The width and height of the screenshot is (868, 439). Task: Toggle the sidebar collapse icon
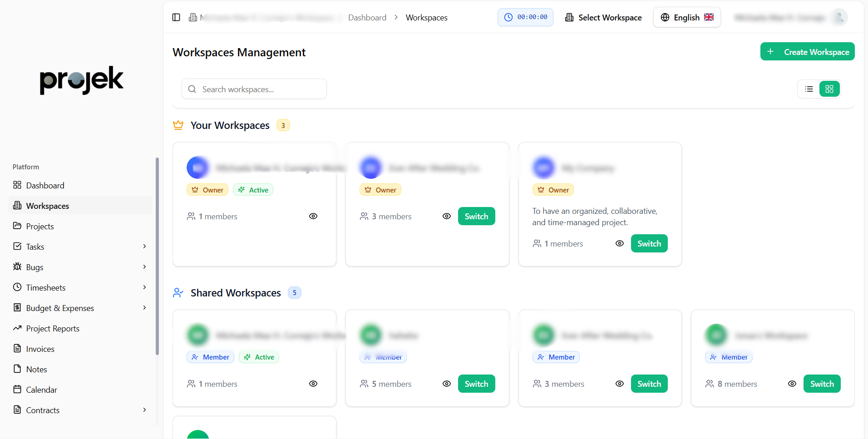click(176, 17)
